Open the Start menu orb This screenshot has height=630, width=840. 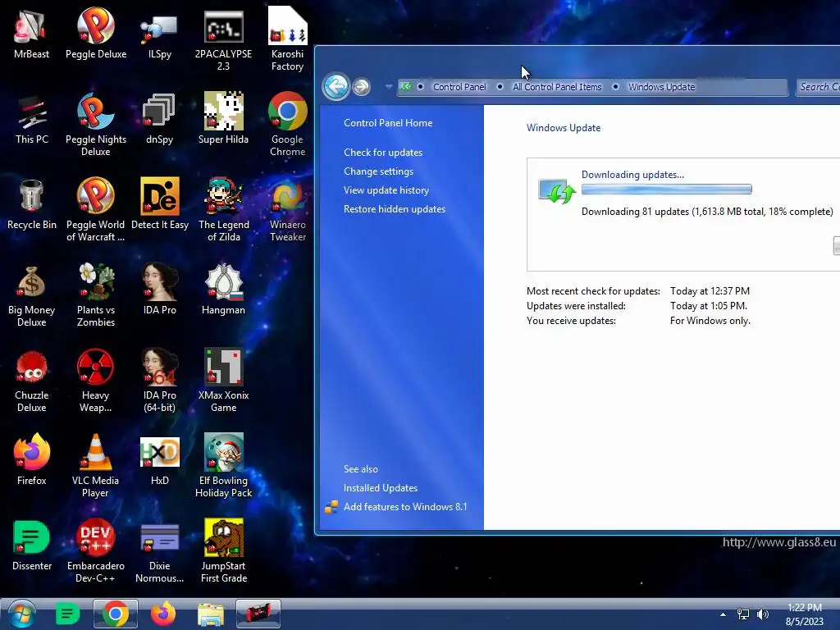22,614
